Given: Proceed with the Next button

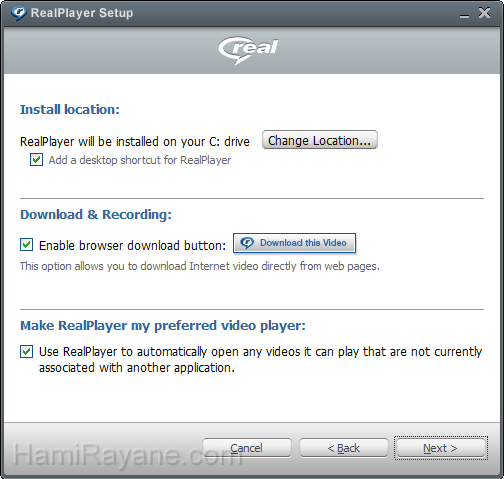Looking at the screenshot, I should click(441, 448).
